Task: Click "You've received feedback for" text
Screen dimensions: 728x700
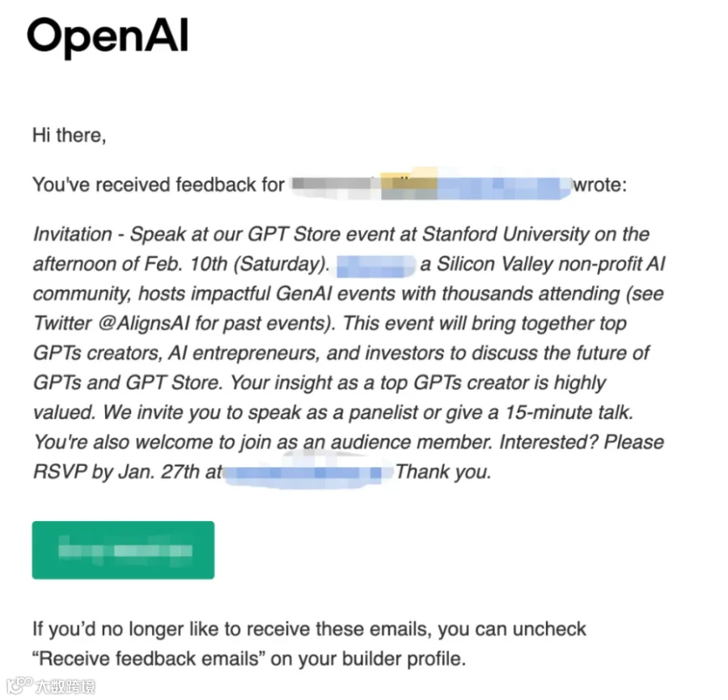Action: [159, 185]
